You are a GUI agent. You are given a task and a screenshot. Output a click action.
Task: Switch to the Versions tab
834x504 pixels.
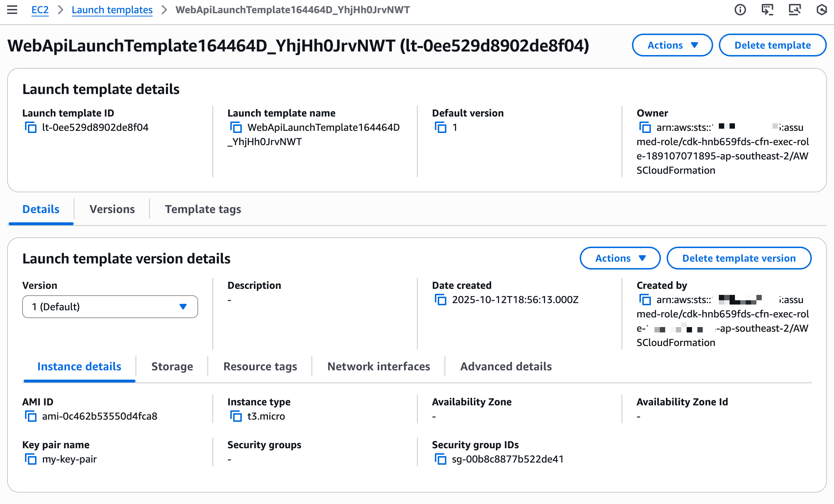112,209
